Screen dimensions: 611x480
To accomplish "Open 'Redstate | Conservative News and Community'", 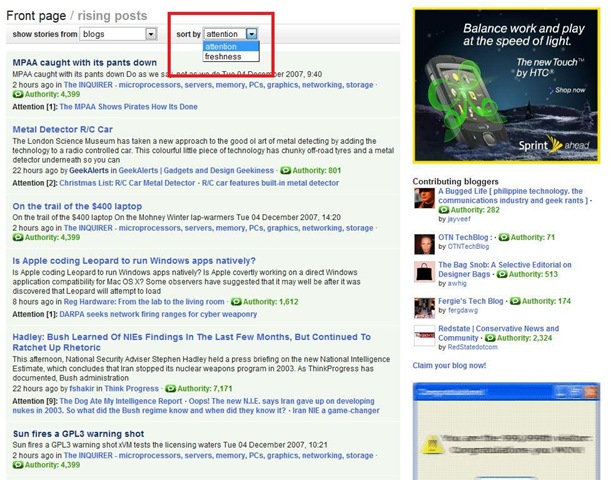I will point(498,333).
